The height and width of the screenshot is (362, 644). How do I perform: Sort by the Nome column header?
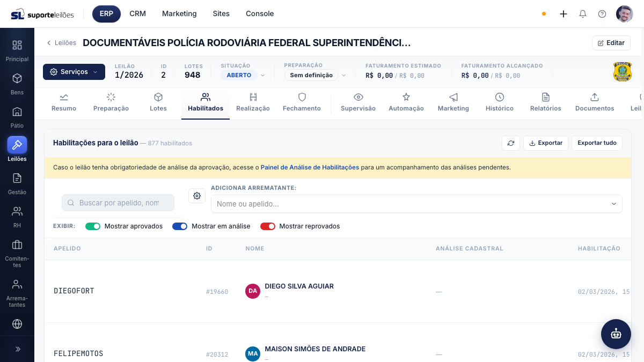tap(255, 248)
